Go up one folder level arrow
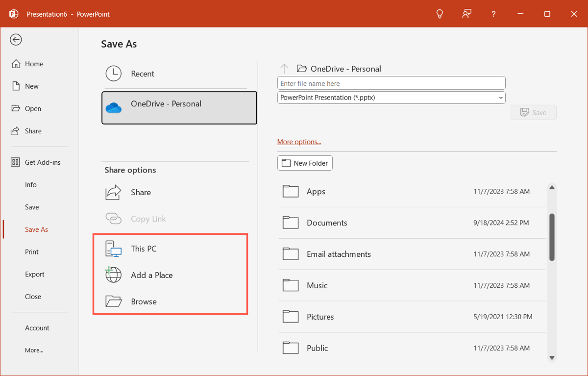588x376 pixels. click(x=284, y=69)
